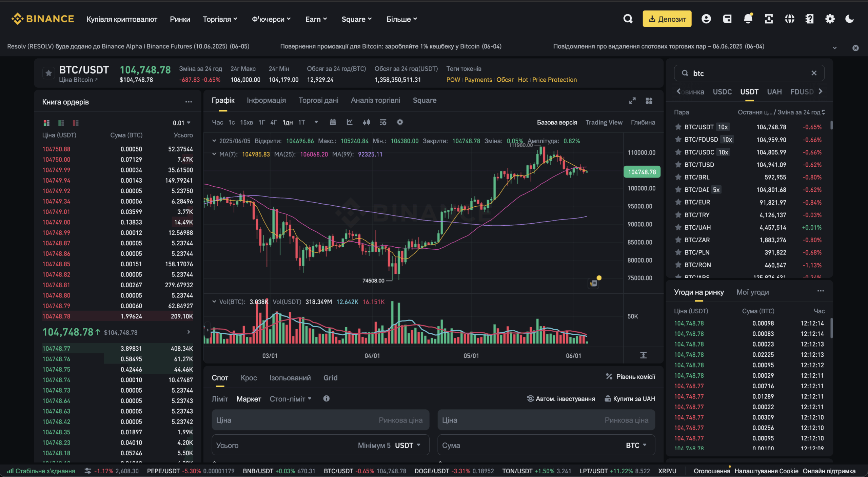Open the chart indicators icon
868x477 pixels.
click(x=350, y=122)
